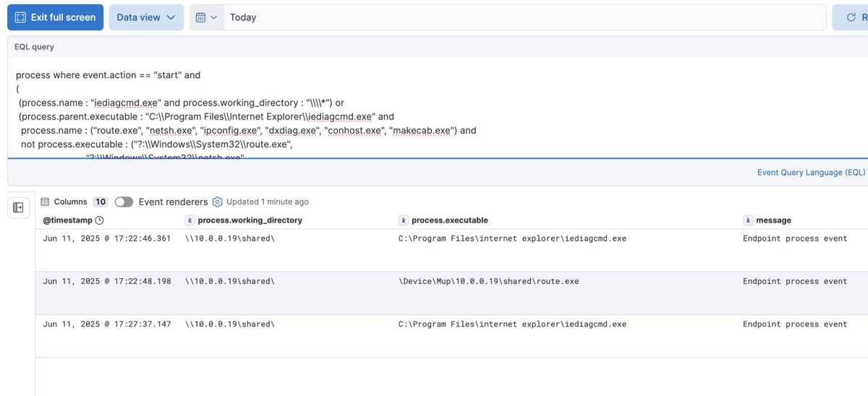The height and width of the screenshot is (396, 868).
Task: Exit full screen mode
Action: coord(56,17)
